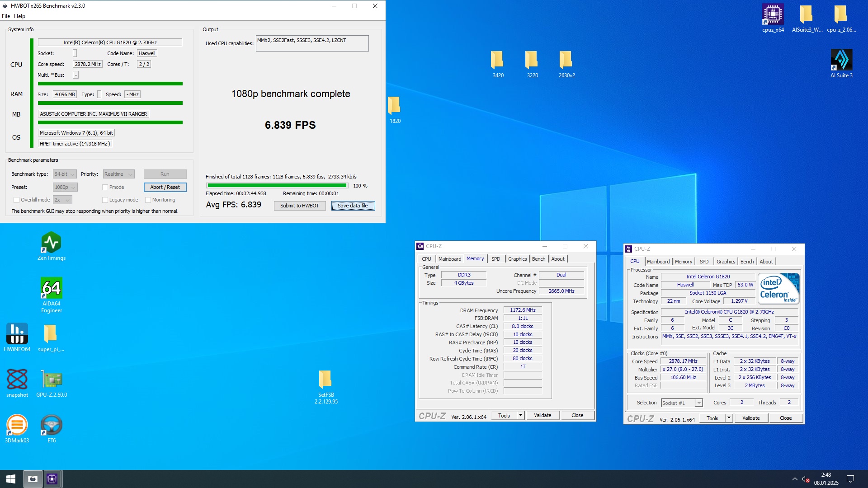This screenshot has width=868, height=488.
Task: Click the Abort / Reset button
Action: (165, 187)
